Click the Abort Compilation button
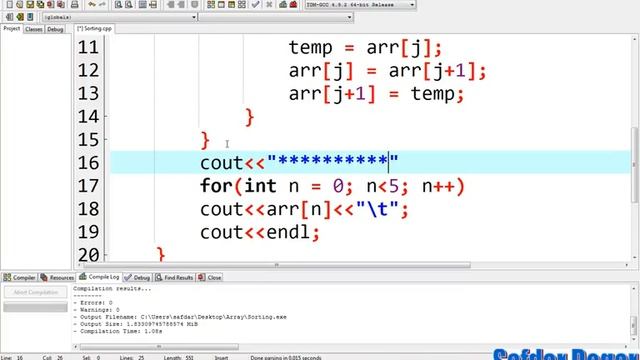The height and width of the screenshot is (360, 640). 36,292
